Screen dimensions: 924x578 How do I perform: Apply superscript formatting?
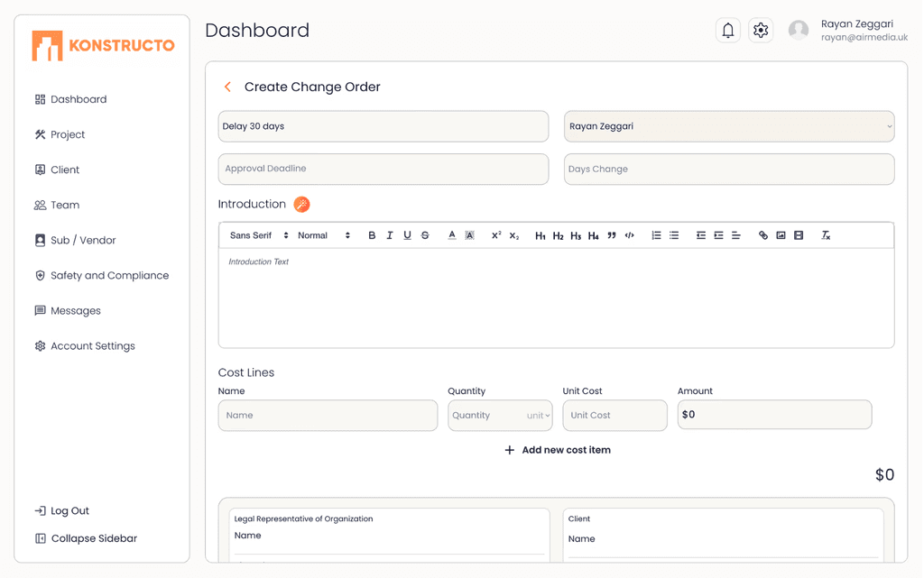(x=496, y=235)
